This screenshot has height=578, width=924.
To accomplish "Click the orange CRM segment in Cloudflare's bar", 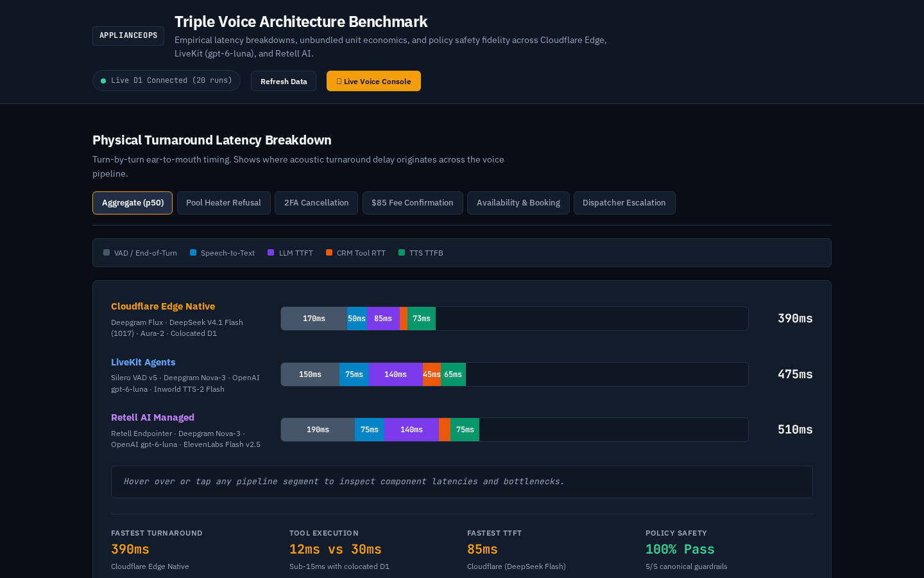I will [404, 319].
